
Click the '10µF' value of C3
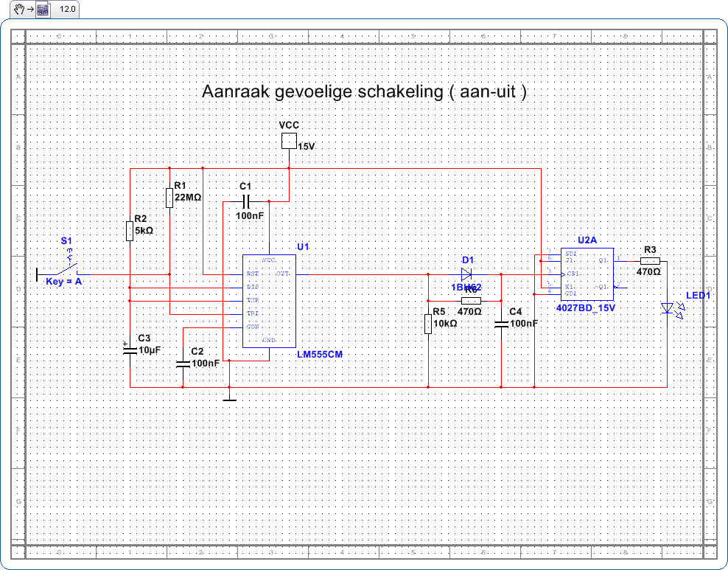click(150, 350)
